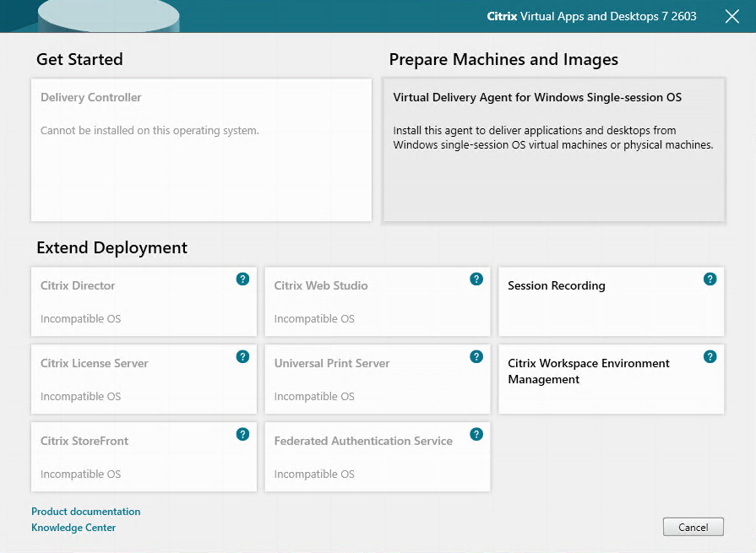Select Virtual Delivery Agent for Windows Single-session OS
The width and height of the screenshot is (756, 553).
[x=554, y=149]
